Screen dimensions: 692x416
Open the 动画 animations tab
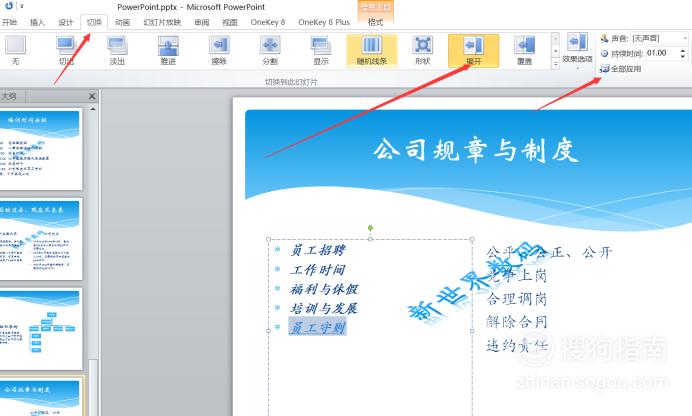pyautogui.click(x=122, y=22)
